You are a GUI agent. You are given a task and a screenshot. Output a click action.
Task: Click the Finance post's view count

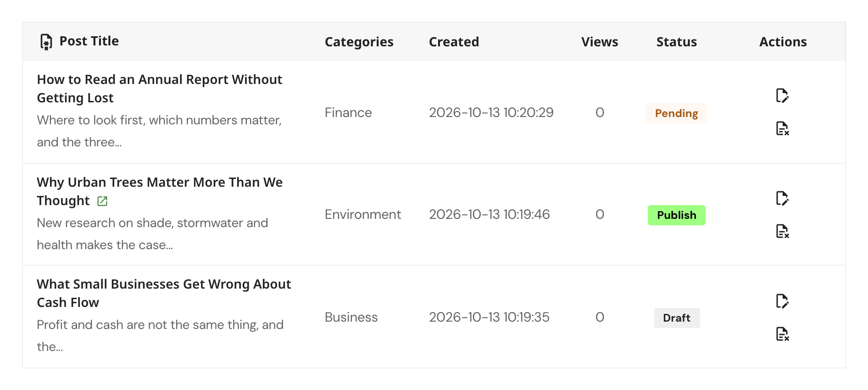(600, 112)
